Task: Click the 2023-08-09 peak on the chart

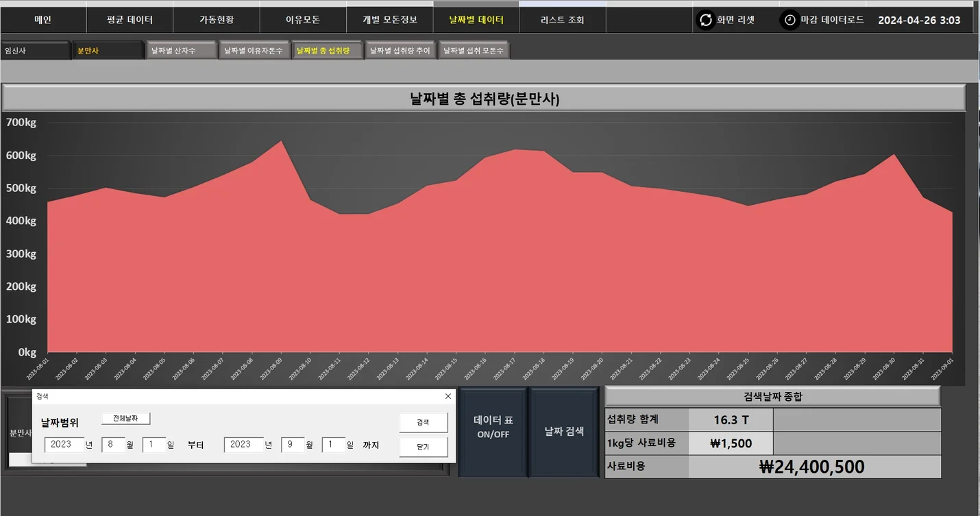Action: click(281, 142)
